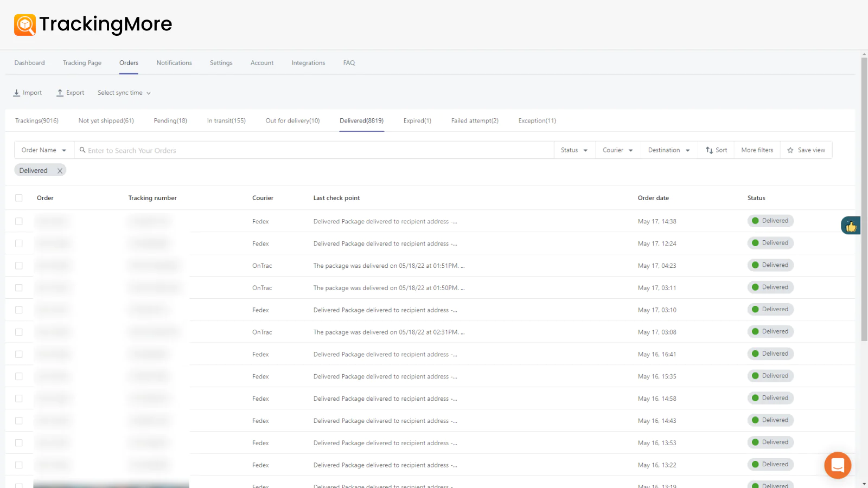The height and width of the screenshot is (488, 868).
Task: Open the Exception(11) tab
Action: point(537,120)
